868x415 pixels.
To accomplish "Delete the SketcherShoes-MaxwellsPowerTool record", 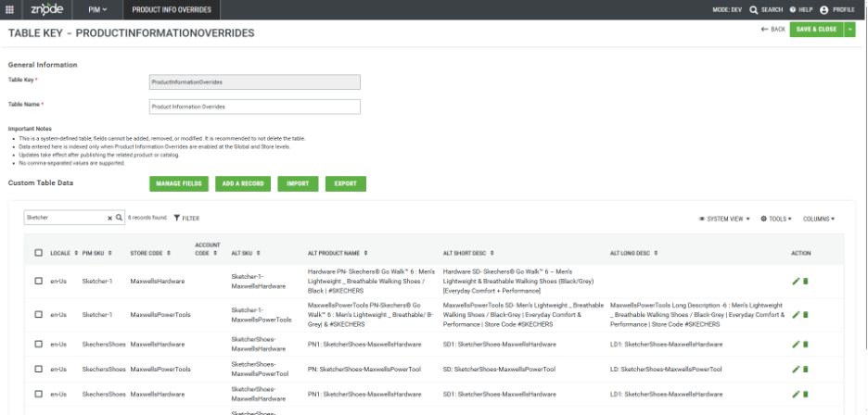I will (x=806, y=369).
